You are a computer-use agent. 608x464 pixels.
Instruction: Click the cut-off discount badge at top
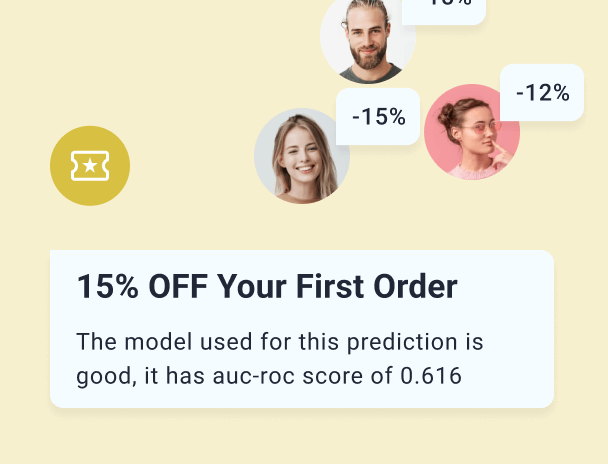coord(444,8)
